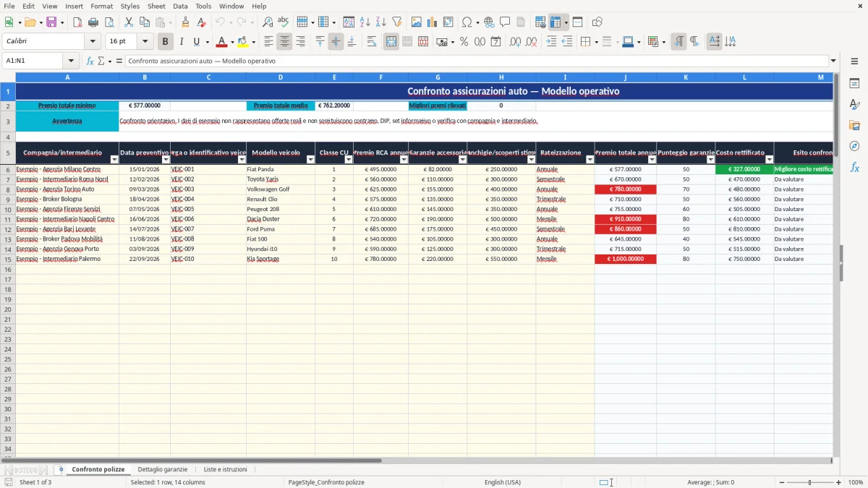Select row 10 header
Image resolution: width=868 pixels, height=488 pixels.
7,209
